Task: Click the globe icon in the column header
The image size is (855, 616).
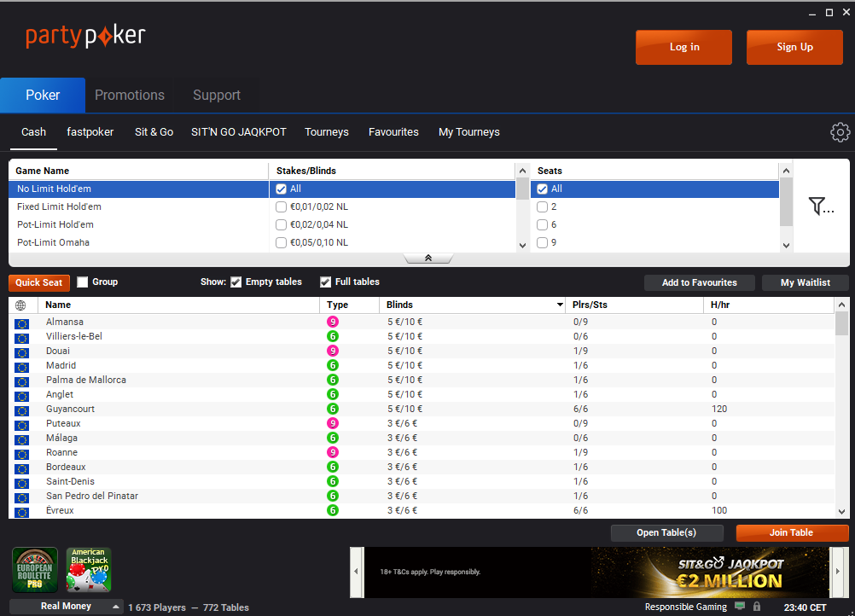Action: 19,305
